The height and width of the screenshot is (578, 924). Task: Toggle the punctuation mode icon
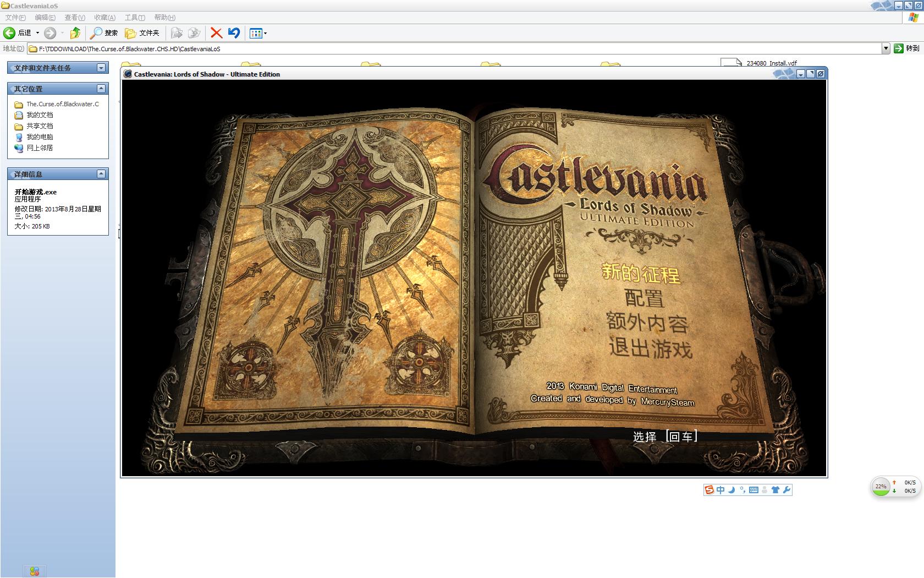pos(743,490)
